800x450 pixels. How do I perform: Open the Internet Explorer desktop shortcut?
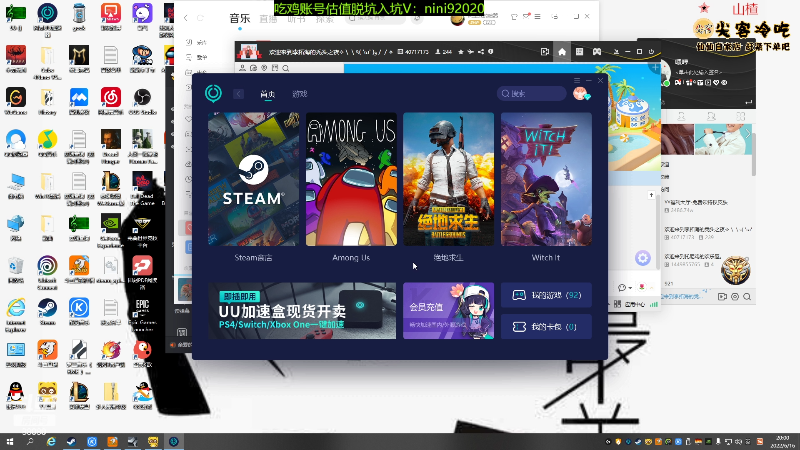point(16,312)
